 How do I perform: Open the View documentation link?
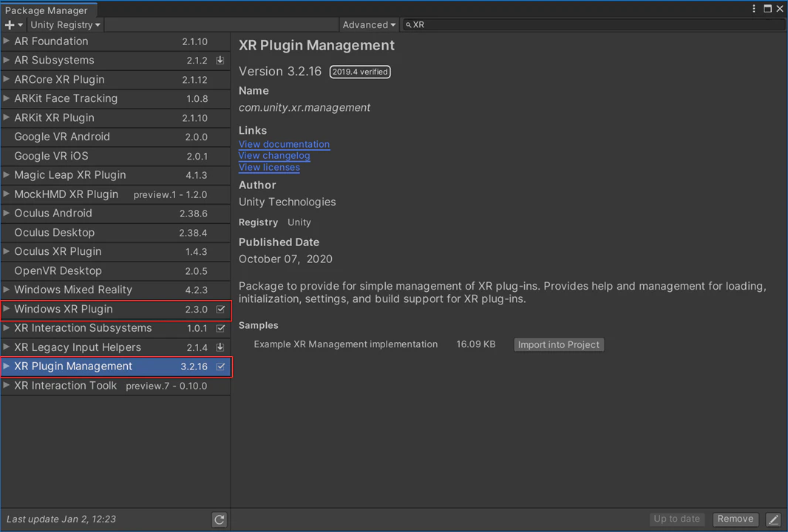(x=284, y=144)
